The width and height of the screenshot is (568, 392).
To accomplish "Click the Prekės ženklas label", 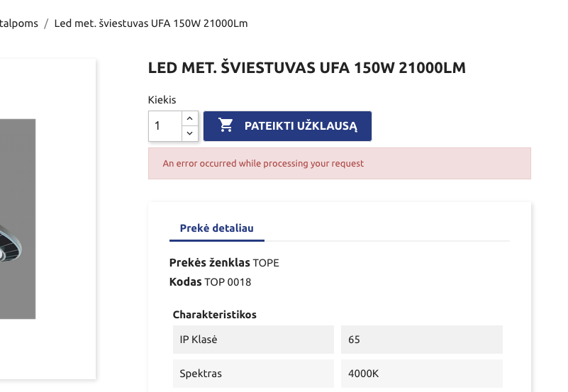I will [x=210, y=263].
